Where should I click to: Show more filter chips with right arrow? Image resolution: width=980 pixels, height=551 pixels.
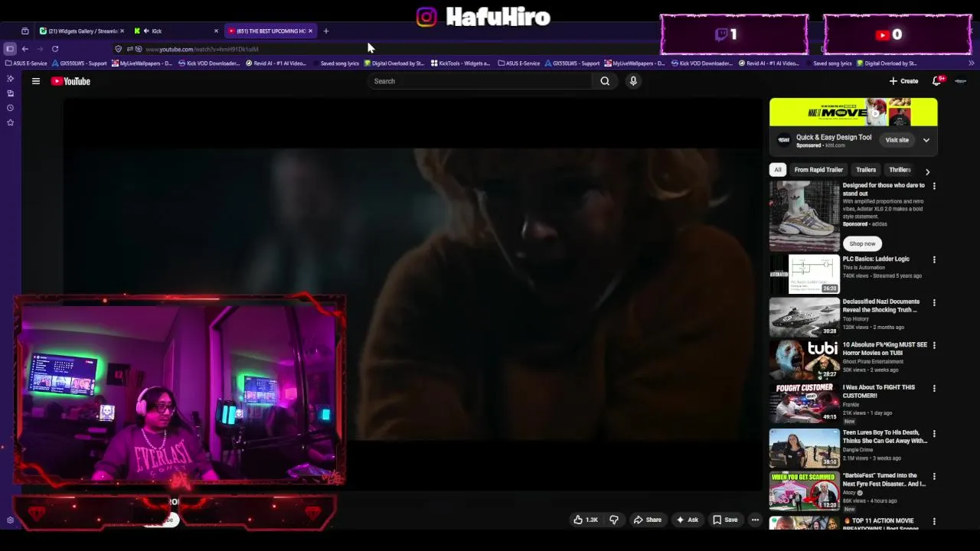click(x=927, y=171)
